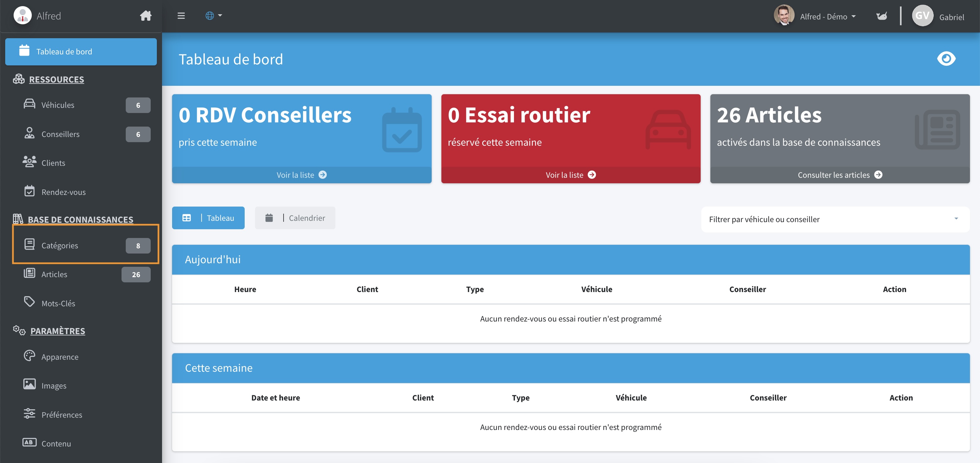Click Consulter les articles link
Viewport: 980px width, 463px height.
pos(840,175)
